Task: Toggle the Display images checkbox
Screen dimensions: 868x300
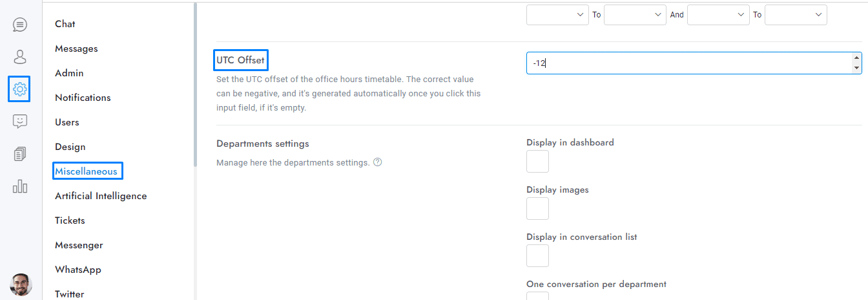Action: [537, 209]
